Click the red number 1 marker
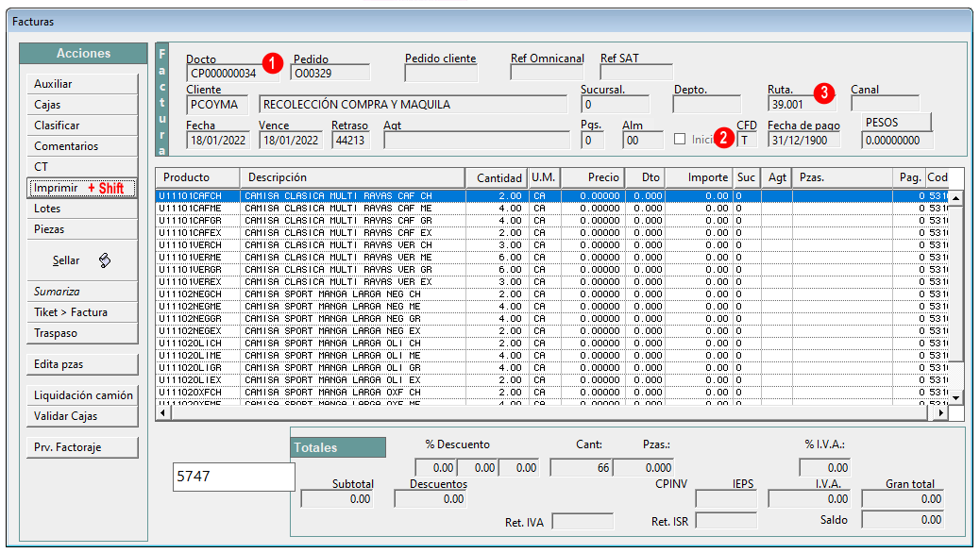Image resolution: width=980 pixels, height=553 pixels. (x=272, y=63)
